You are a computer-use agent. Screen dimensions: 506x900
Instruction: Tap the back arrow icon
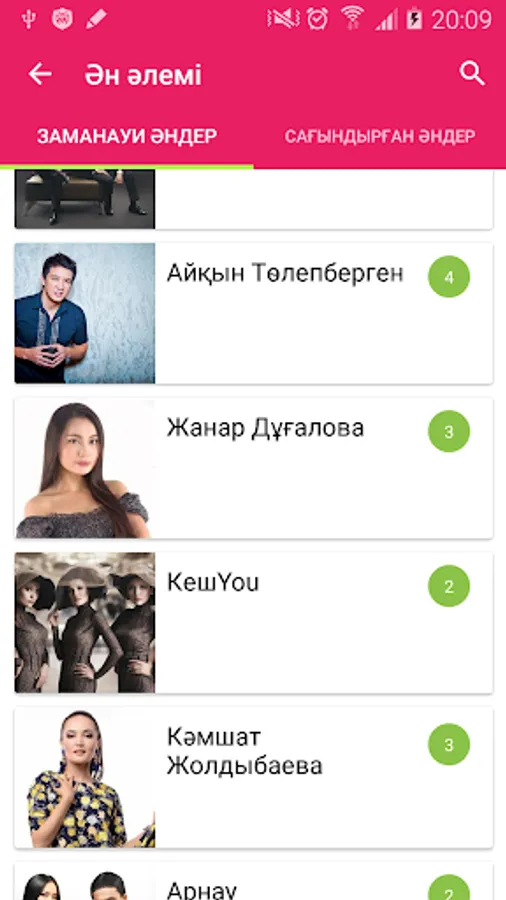pos(40,74)
